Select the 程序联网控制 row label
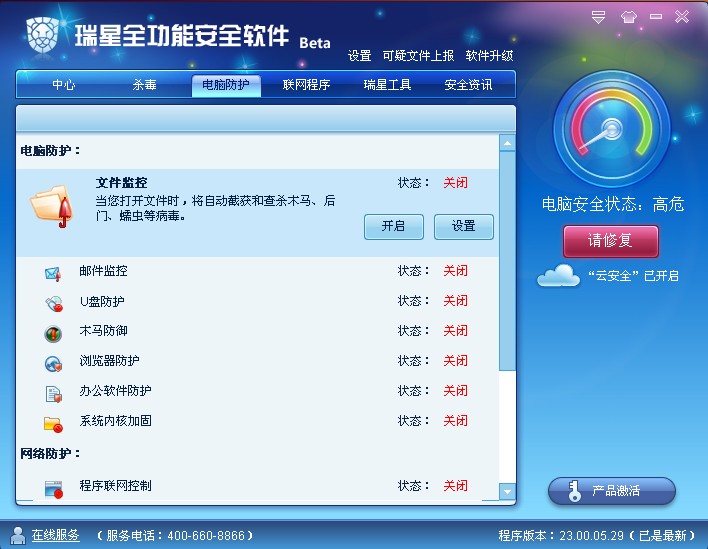This screenshot has height=549, width=708. (115, 486)
